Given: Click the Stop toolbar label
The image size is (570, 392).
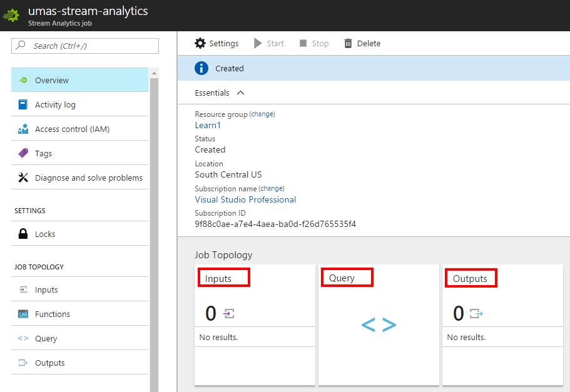Looking at the screenshot, I should (x=320, y=44).
